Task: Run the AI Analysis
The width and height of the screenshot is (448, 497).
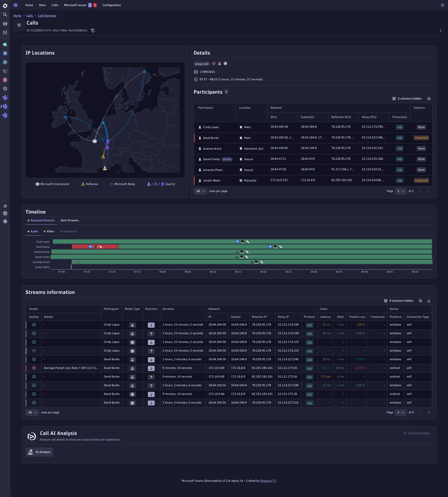Action: click(x=39, y=452)
